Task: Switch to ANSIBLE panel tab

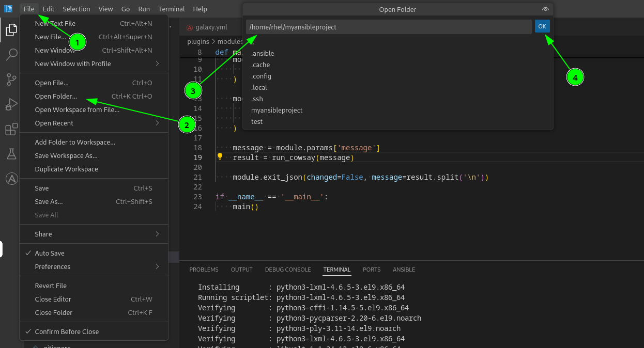Action: (x=404, y=270)
